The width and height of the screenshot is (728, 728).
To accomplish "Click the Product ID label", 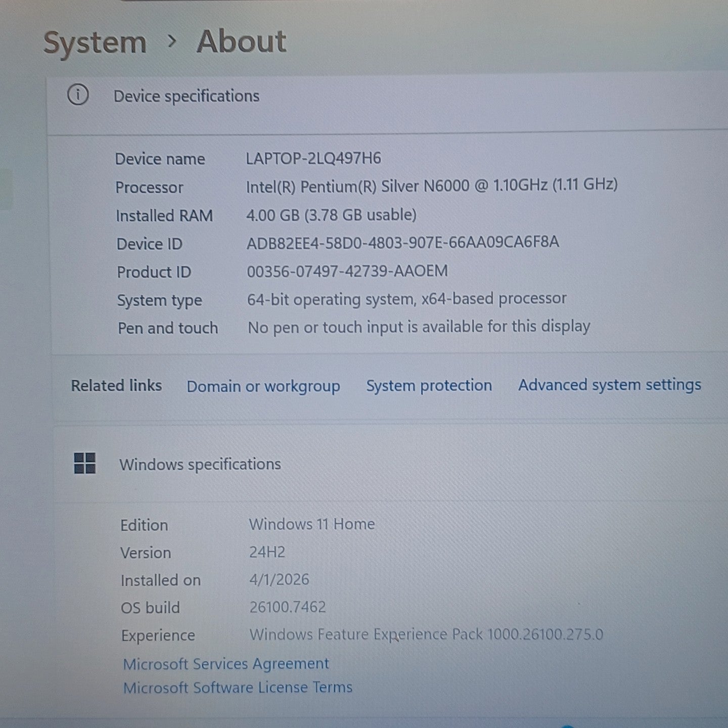I will [x=154, y=272].
